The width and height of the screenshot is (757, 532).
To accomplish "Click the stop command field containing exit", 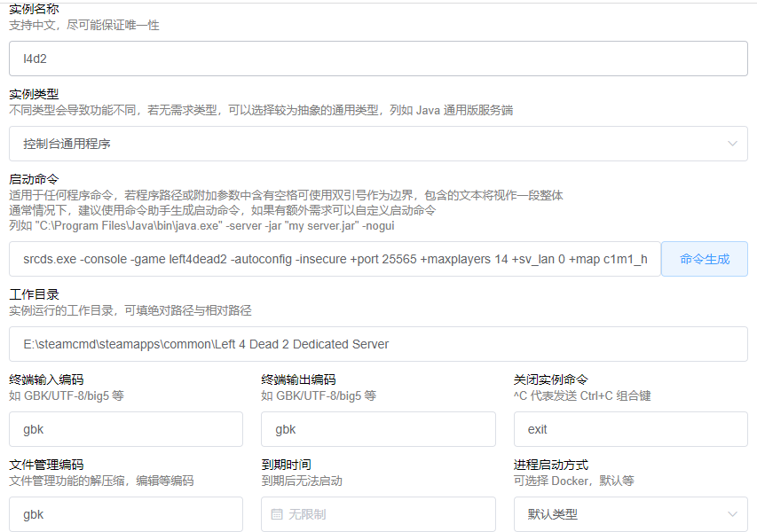I will point(630,429).
